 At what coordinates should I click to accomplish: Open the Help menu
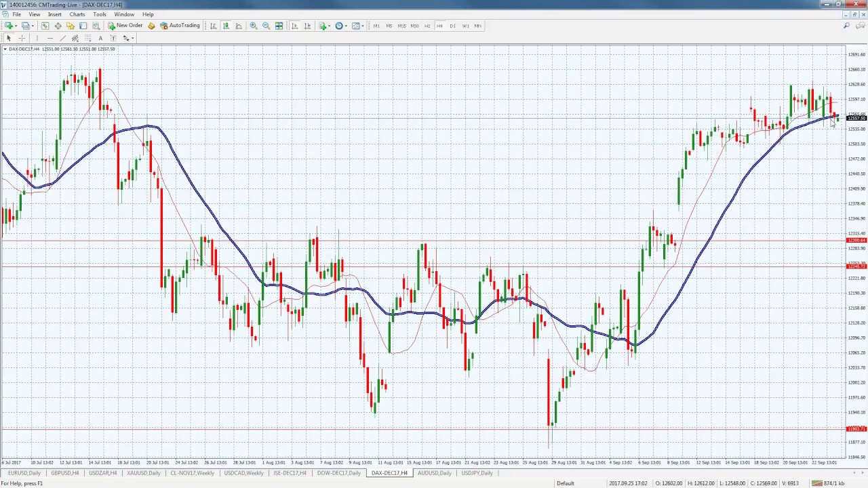point(148,14)
